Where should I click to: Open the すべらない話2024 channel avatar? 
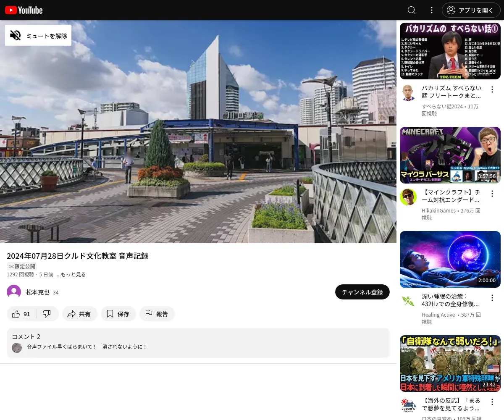click(x=408, y=92)
